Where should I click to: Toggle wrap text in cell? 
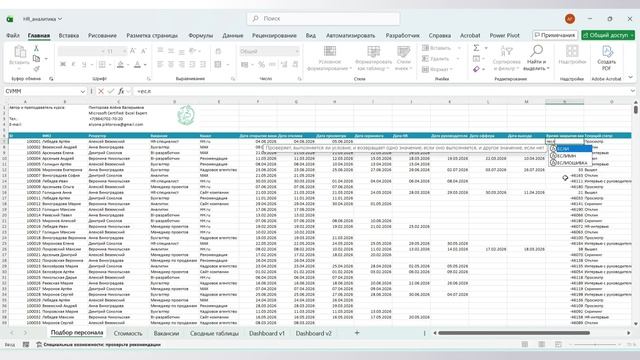pyautogui.click(x=218, y=51)
